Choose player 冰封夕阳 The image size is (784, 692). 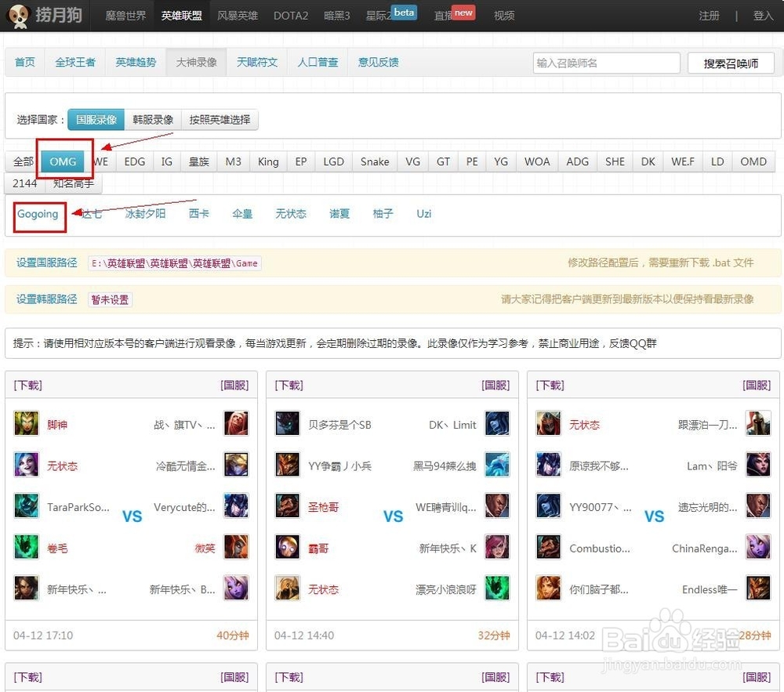[145, 214]
